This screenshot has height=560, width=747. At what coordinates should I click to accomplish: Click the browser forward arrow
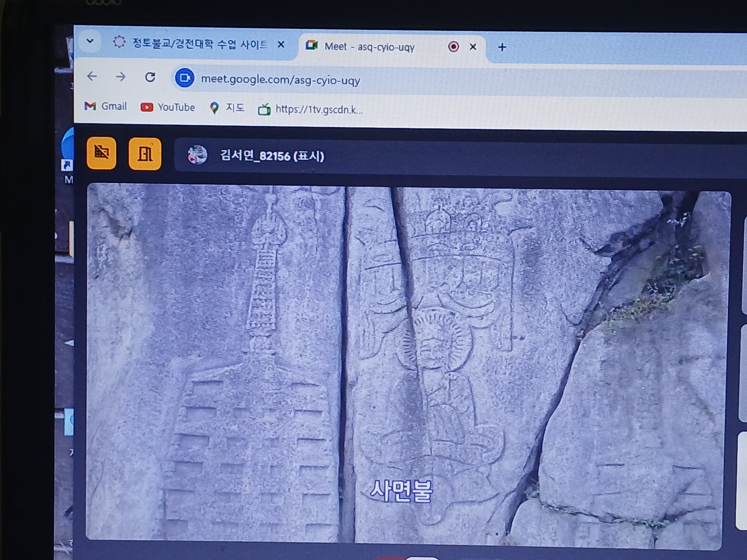pyautogui.click(x=120, y=77)
